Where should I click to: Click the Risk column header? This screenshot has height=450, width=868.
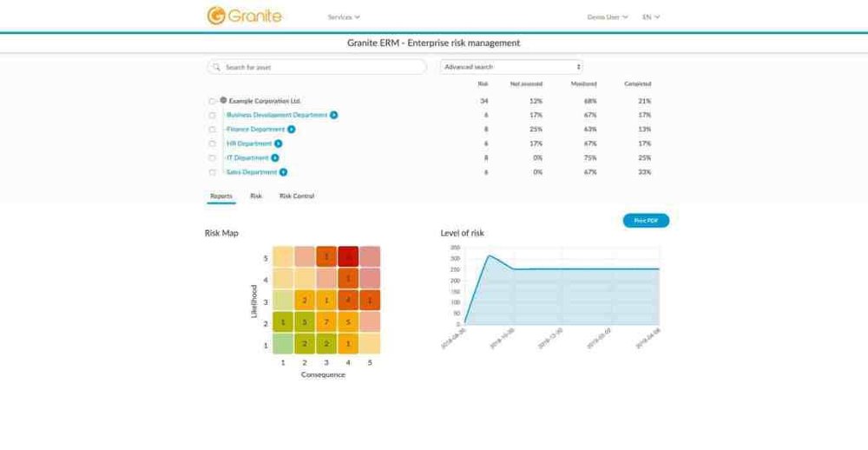[x=483, y=84]
